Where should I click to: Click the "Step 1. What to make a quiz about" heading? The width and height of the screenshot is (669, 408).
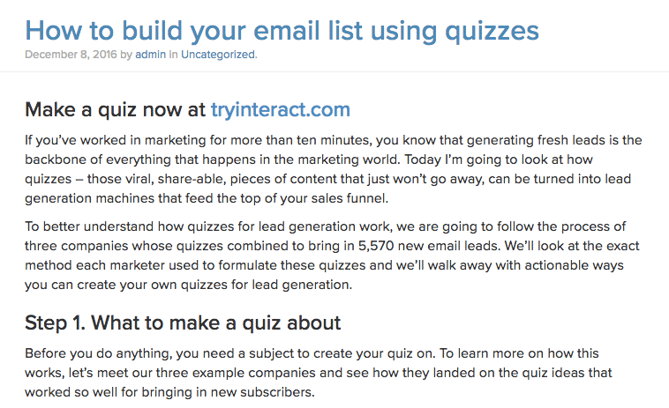click(183, 322)
